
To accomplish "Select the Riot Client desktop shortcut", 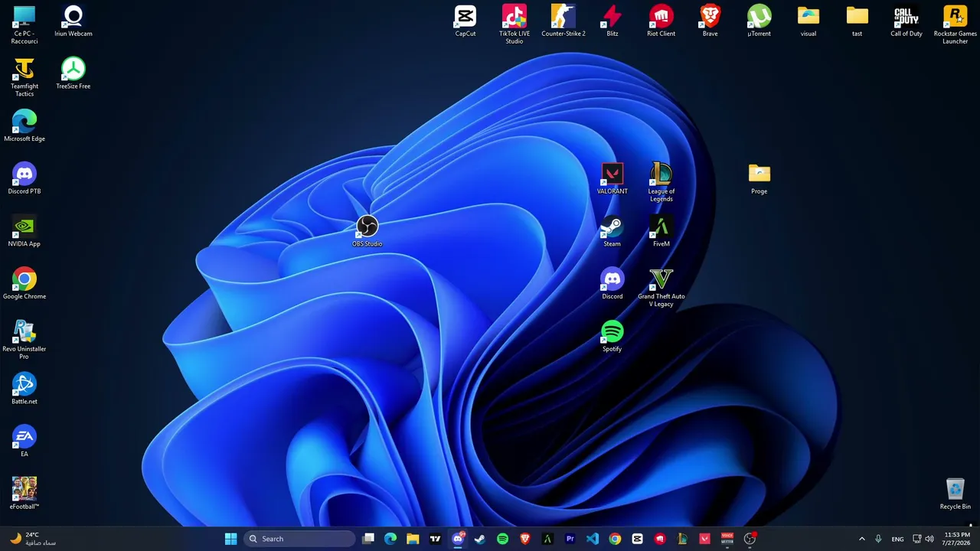I will click(x=661, y=21).
